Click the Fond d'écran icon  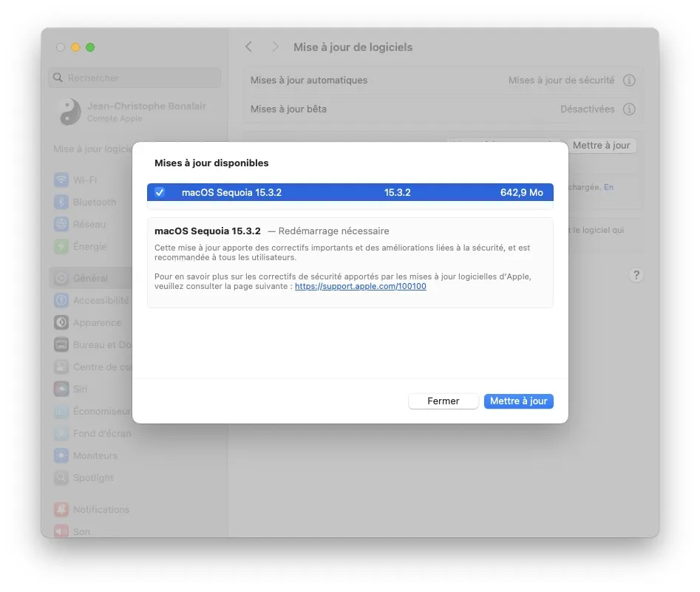61,434
